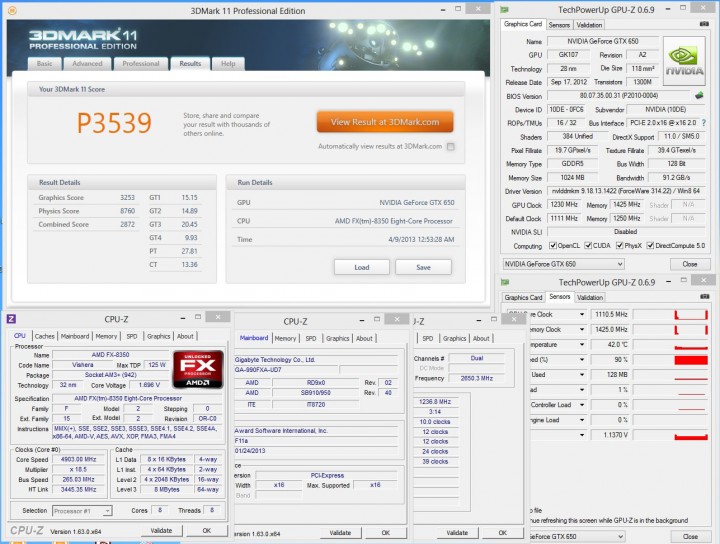Click Graphics Score value 3253
Image resolution: width=720 pixels, height=544 pixels.
127,197
